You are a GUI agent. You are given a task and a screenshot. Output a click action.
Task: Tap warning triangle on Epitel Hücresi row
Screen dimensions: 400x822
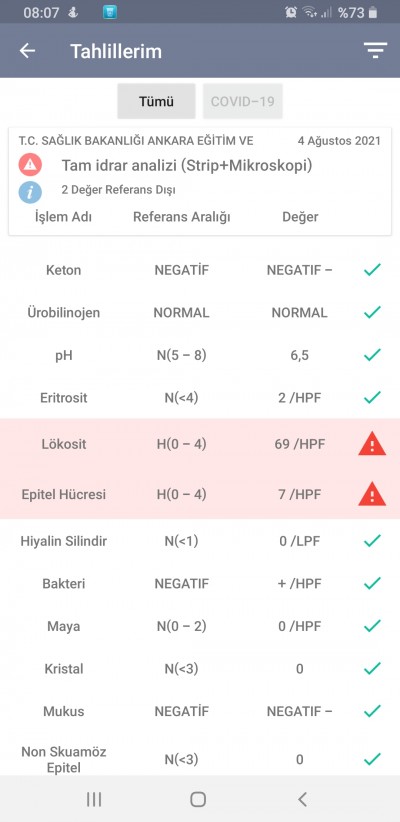pos(372,494)
